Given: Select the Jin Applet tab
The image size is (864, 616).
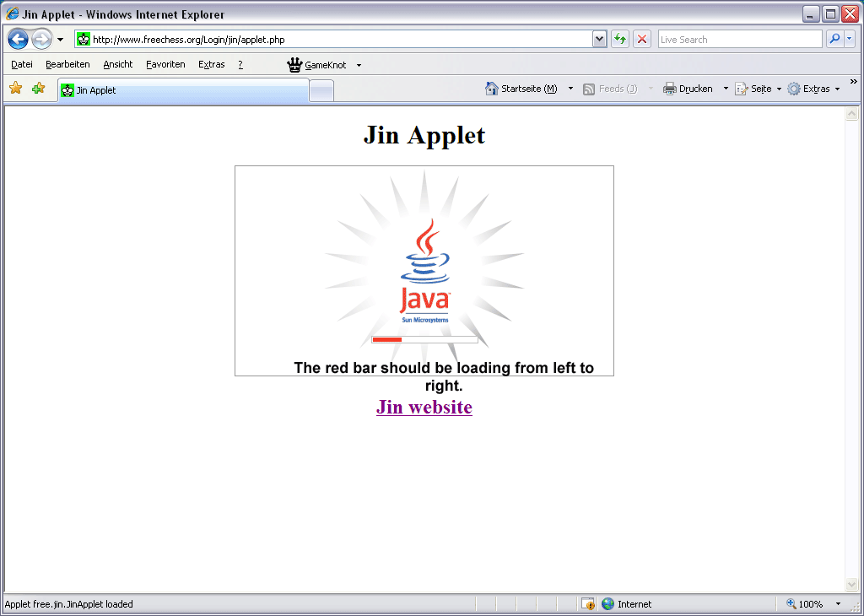Looking at the screenshot, I should click(183, 90).
